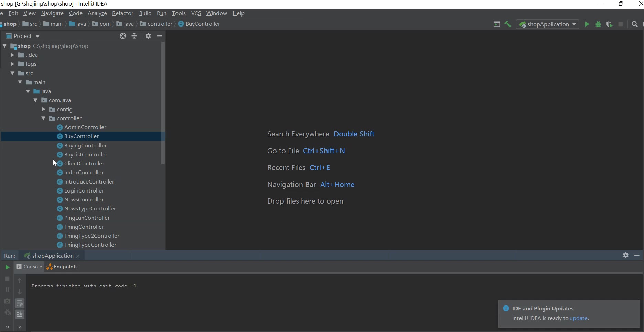Click the Project panel vertical scrollbar

pos(163,103)
